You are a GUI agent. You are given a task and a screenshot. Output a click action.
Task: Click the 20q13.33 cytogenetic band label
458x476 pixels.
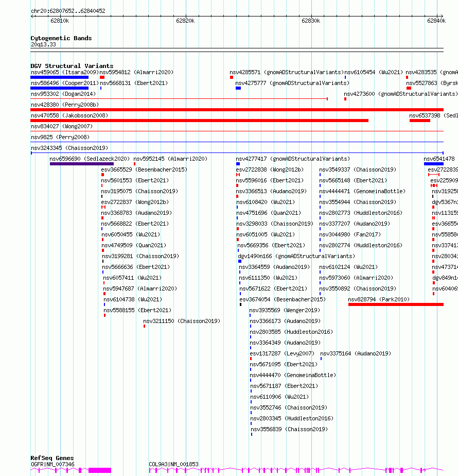click(x=43, y=45)
